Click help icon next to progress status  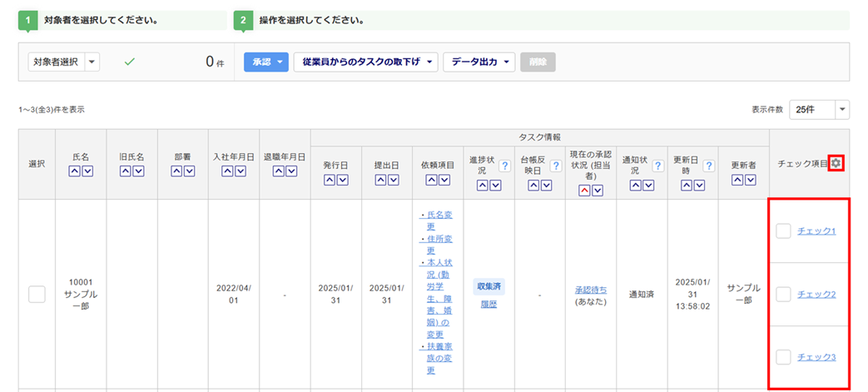[x=503, y=166]
